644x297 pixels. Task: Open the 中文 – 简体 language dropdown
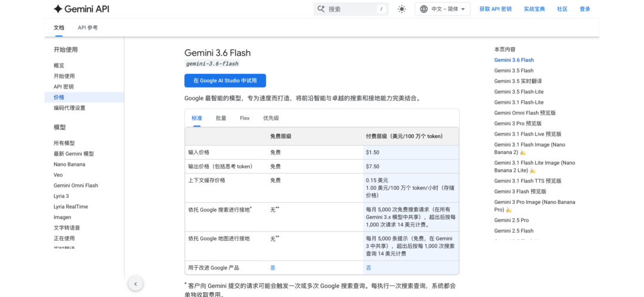click(442, 9)
